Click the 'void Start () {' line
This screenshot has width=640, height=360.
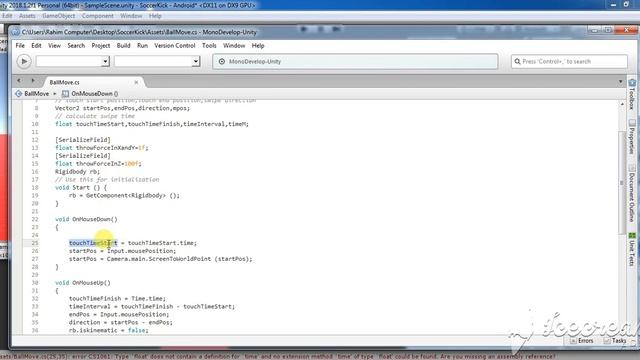[x=81, y=187]
